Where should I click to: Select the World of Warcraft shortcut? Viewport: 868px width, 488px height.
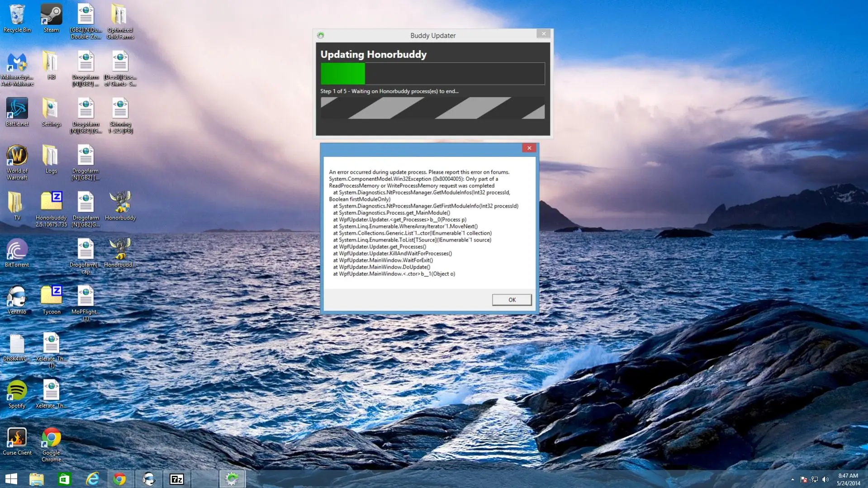(17, 161)
